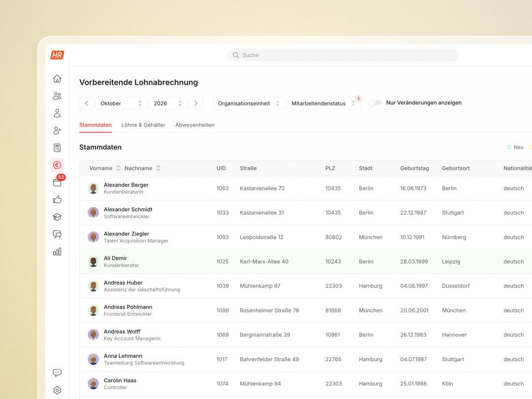Open the calculator sidebar icon
The image size is (532, 399).
tap(57, 148)
